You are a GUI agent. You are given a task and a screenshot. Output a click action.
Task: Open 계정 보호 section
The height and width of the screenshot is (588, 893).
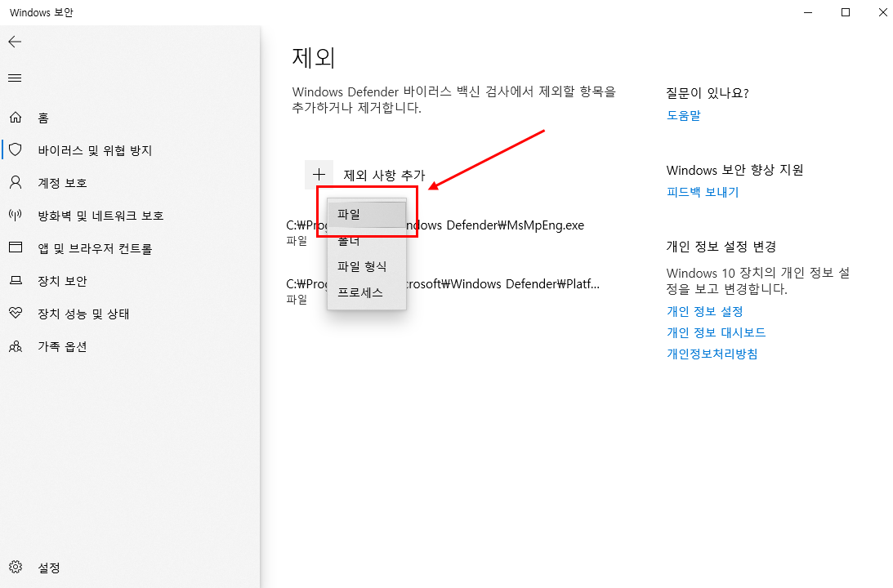tap(62, 183)
